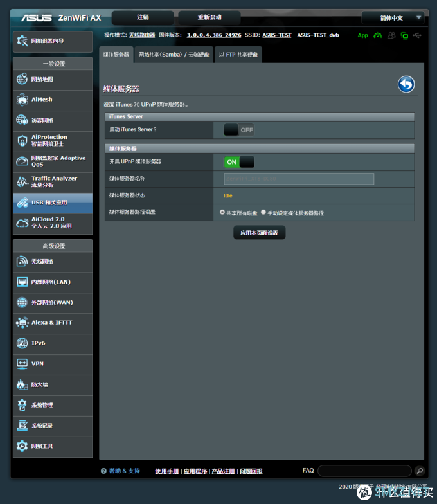Turn off the UPnP media server toggle
Viewport: 437px width, 504px height.
coord(239,162)
